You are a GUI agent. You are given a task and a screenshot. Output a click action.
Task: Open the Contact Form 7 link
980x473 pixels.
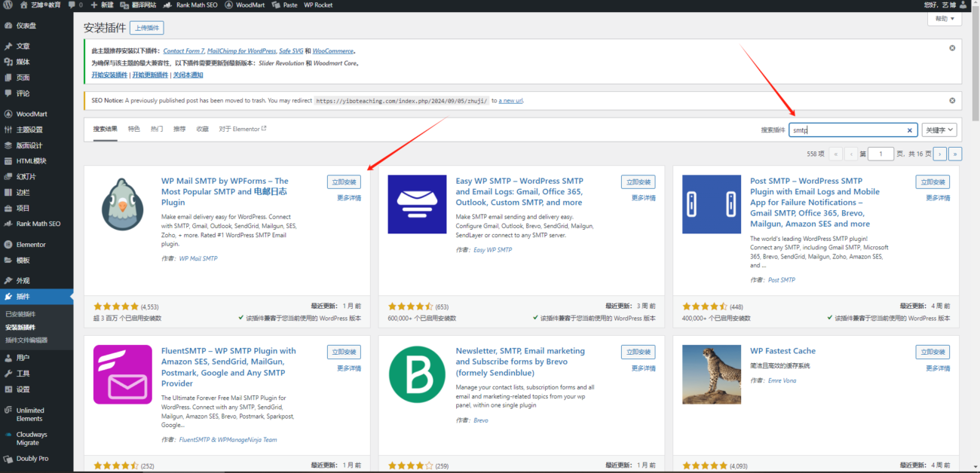coord(184,51)
